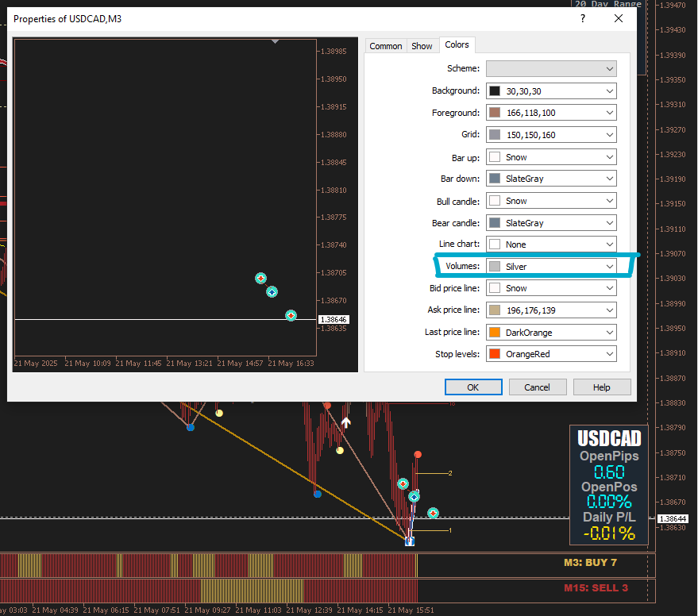The height and width of the screenshot is (616, 698).
Task: Open the Line chart color dropdown
Action: pyautogui.click(x=551, y=244)
